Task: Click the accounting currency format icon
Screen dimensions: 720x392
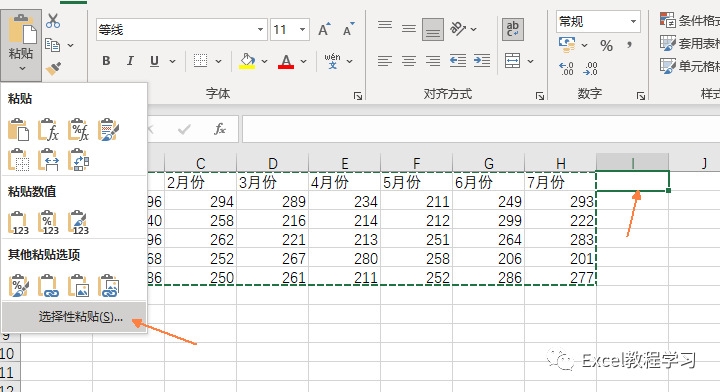Action: point(567,45)
